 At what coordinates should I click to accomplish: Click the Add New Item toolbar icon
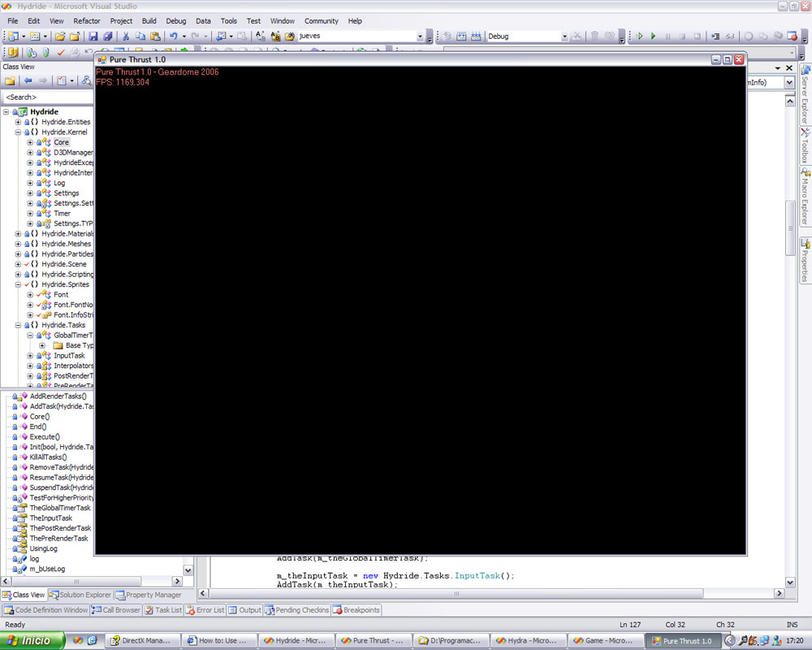point(35,36)
